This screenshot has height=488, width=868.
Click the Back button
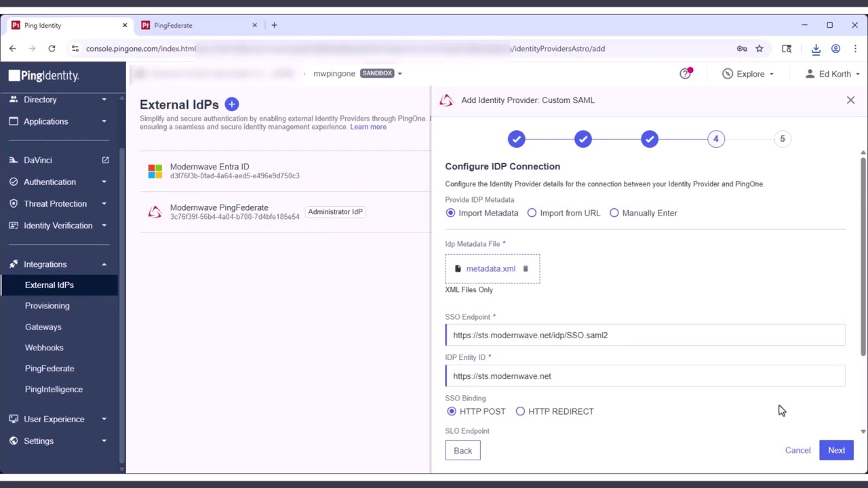pos(462,451)
